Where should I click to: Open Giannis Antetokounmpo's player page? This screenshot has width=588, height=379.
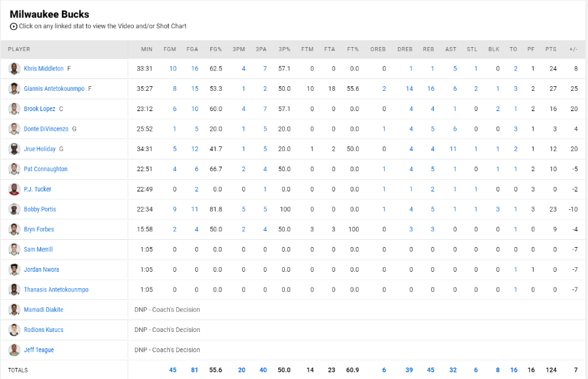point(54,89)
